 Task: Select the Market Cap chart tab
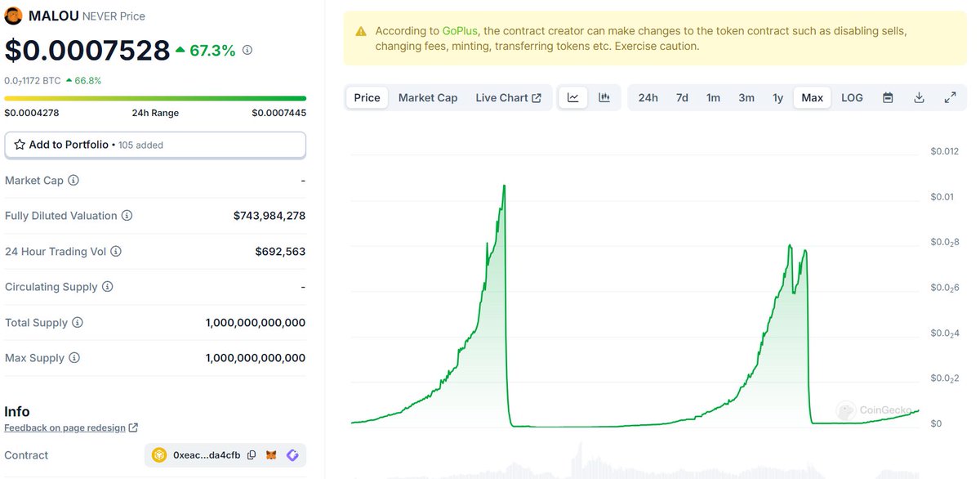point(428,97)
